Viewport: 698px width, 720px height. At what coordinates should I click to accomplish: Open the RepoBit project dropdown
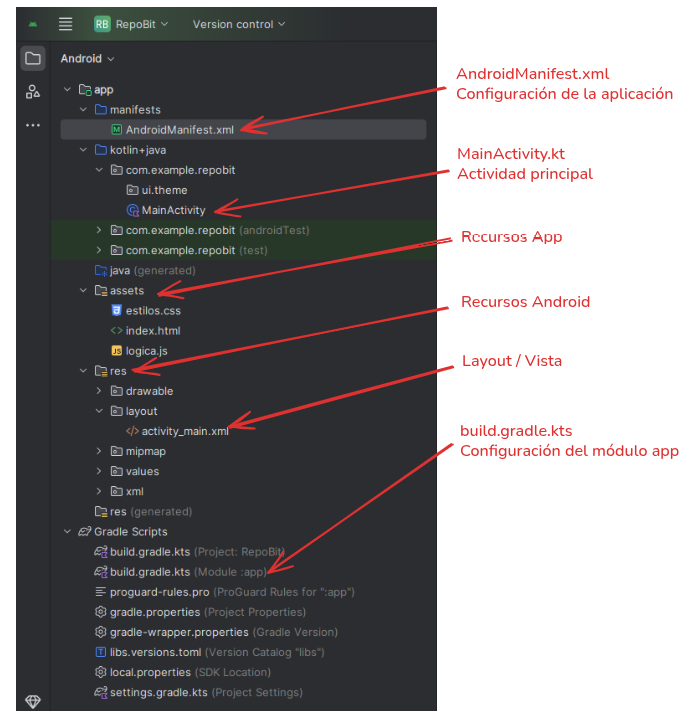click(131, 24)
